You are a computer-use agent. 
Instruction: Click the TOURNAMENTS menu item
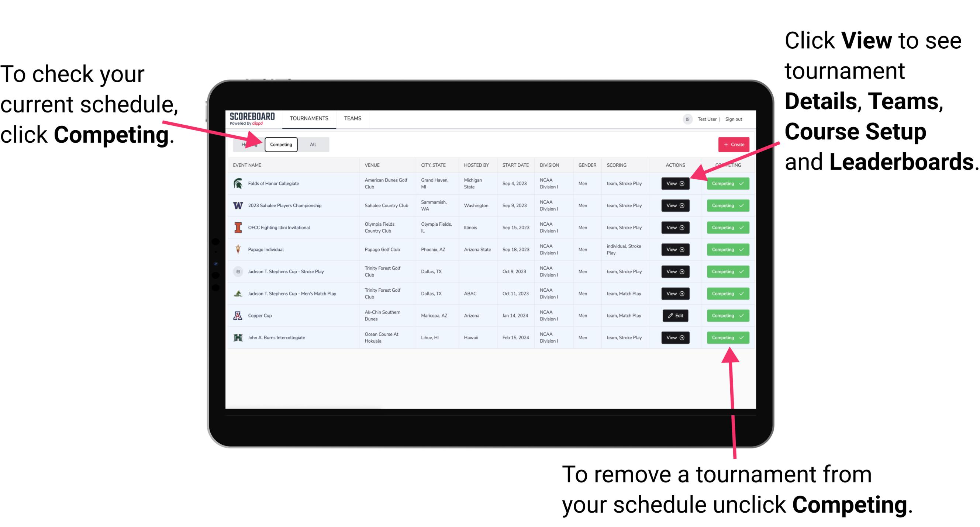310,118
